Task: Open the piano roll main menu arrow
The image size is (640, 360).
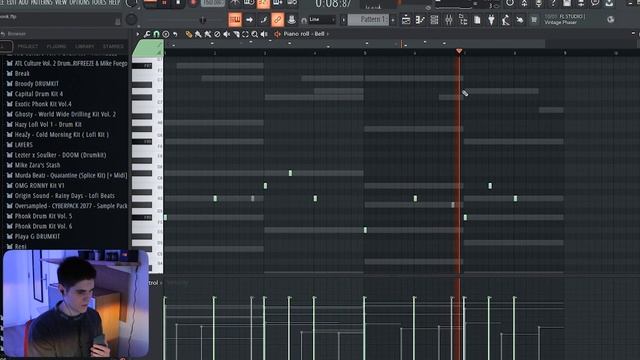Action: pyautogui.click(x=138, y=34)
